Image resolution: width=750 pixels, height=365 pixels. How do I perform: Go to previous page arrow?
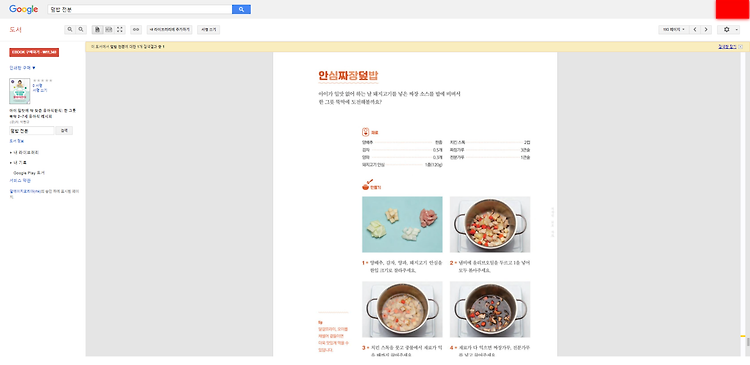[695, 30]
